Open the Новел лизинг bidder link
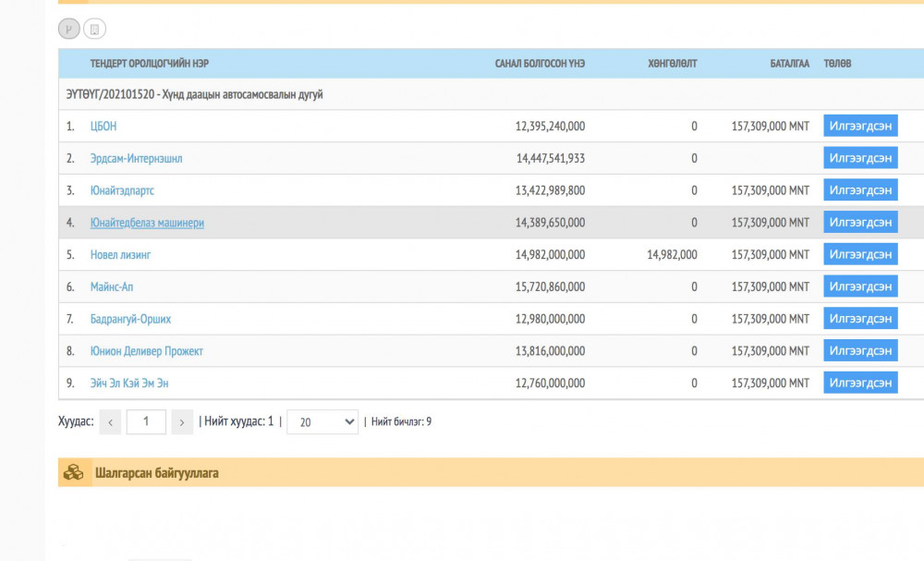 tap(120, 254)
